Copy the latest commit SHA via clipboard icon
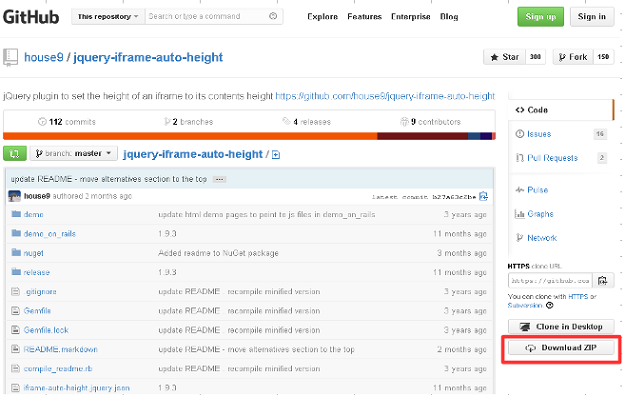Image resolution: width=625 pixels, height=397 pixels. tap(483, 196)
